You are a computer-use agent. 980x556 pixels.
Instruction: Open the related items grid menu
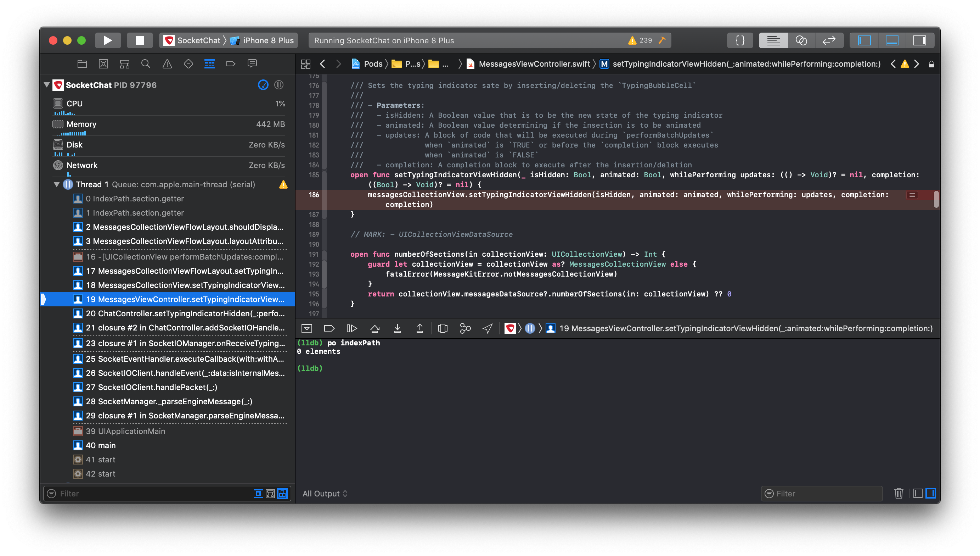(306, 64)
